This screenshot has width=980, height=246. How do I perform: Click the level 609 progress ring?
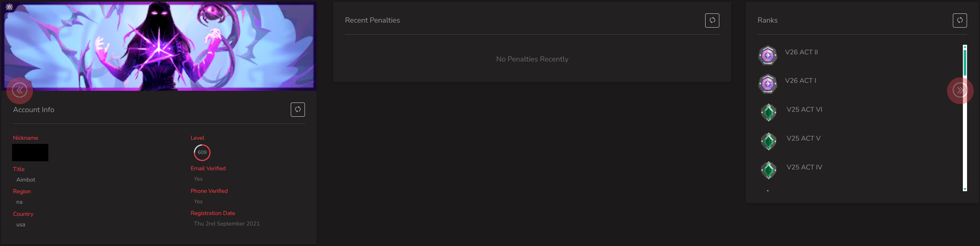tap(202, 152)
